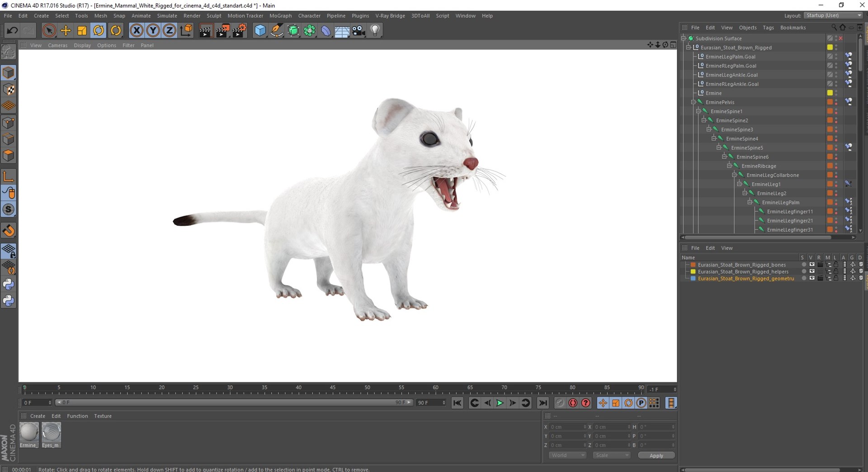Image resolution: width=868 pixels, height=472 pixels.
Task: Enable Edges mode
Action: click(x=9, y=139)
